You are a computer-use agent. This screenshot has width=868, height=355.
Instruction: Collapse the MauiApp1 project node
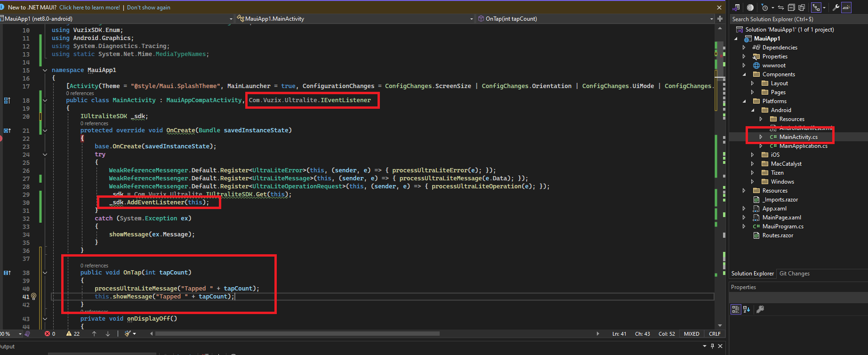(x=736, y=39)
